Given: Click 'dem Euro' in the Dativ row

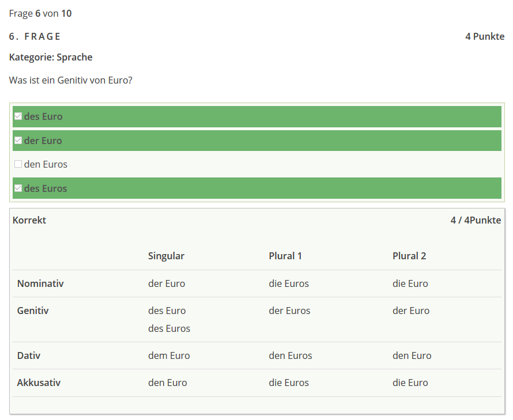Looking at the screenshot, I should [169, 355].
